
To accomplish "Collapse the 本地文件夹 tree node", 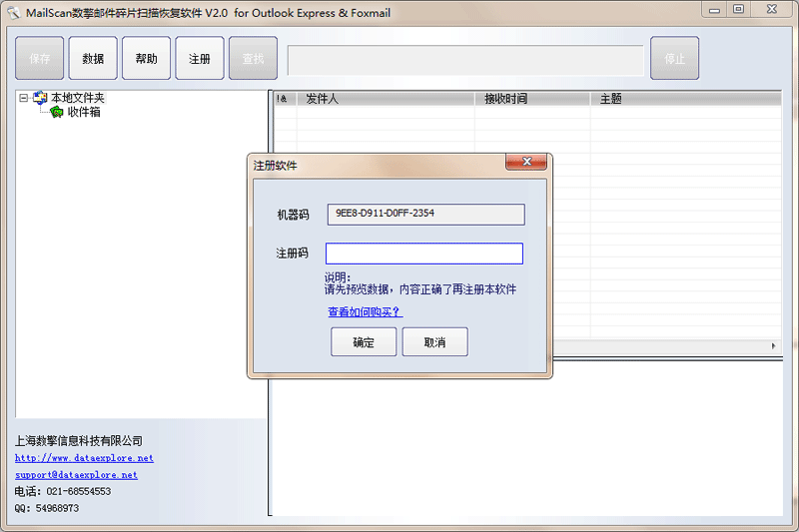I will pos(23,98).
